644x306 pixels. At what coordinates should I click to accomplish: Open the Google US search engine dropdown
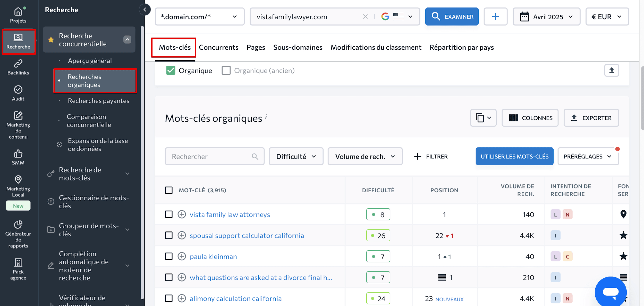click(397, 17)
